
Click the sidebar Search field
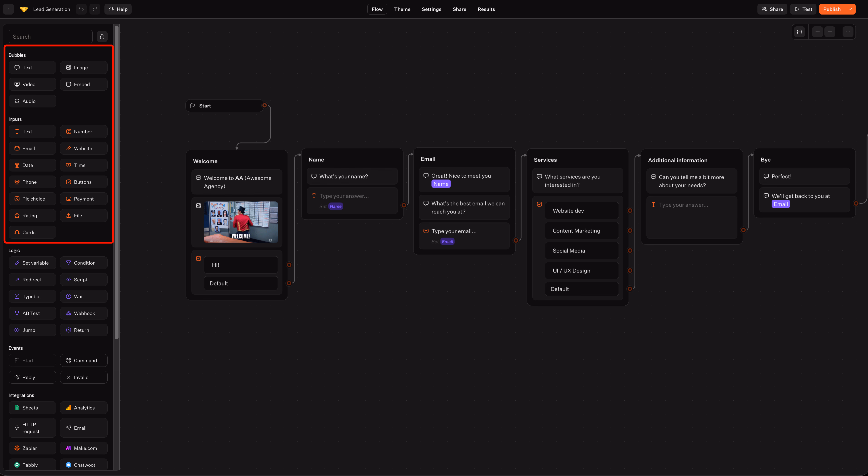[x=51, y=36]
